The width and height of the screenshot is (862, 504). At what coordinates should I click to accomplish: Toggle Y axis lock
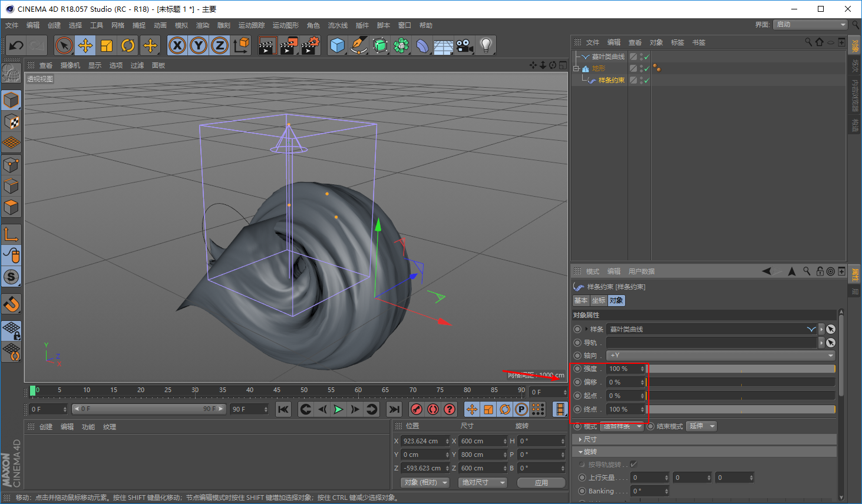(199, 45)
